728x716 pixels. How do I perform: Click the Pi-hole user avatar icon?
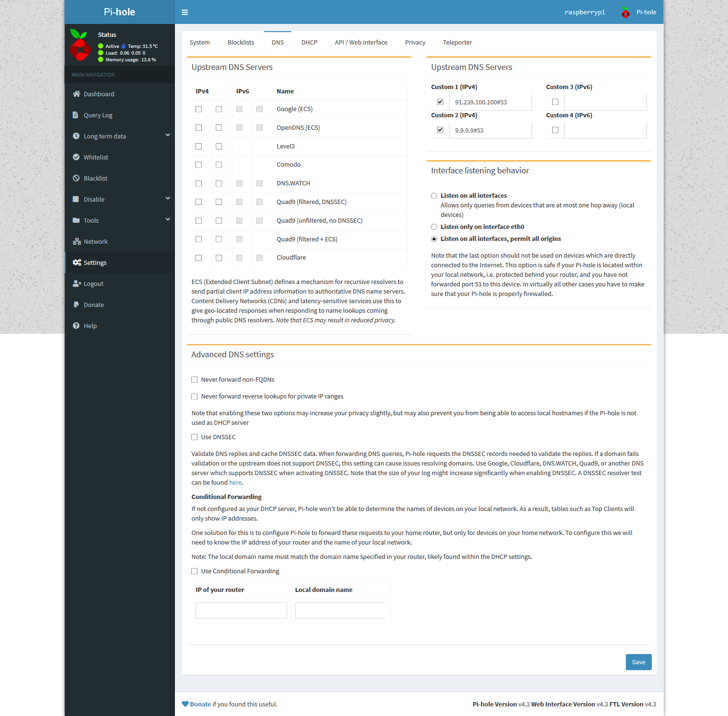(625, 12)
